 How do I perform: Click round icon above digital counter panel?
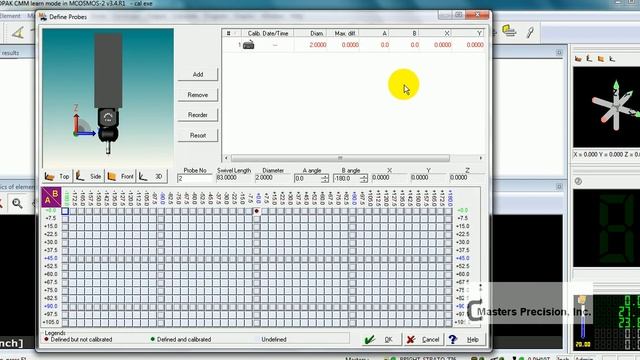point(578,181)
